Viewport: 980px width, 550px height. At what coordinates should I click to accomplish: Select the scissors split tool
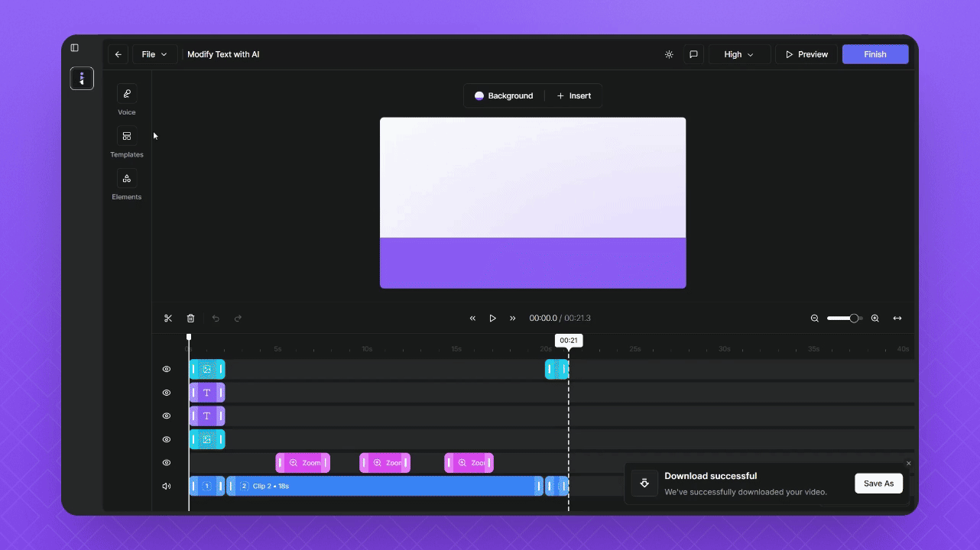point(168,319)
